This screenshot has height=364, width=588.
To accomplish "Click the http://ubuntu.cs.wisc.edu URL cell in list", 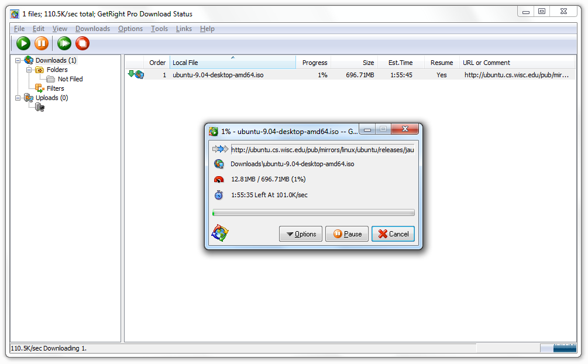I will pos(517,75).
